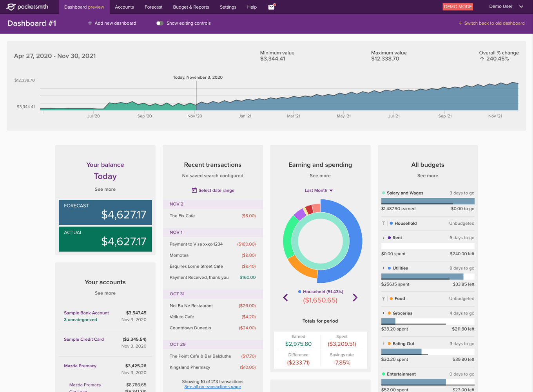Image resolution: width=533 pixels, height=392 pixels.
Task: Click the Household category filter icon
Action: [383, 223]
